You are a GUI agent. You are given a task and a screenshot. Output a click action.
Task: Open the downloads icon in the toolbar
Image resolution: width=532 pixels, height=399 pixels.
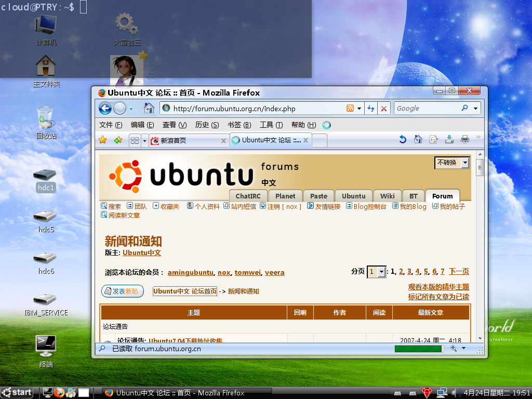coord(449,139)
